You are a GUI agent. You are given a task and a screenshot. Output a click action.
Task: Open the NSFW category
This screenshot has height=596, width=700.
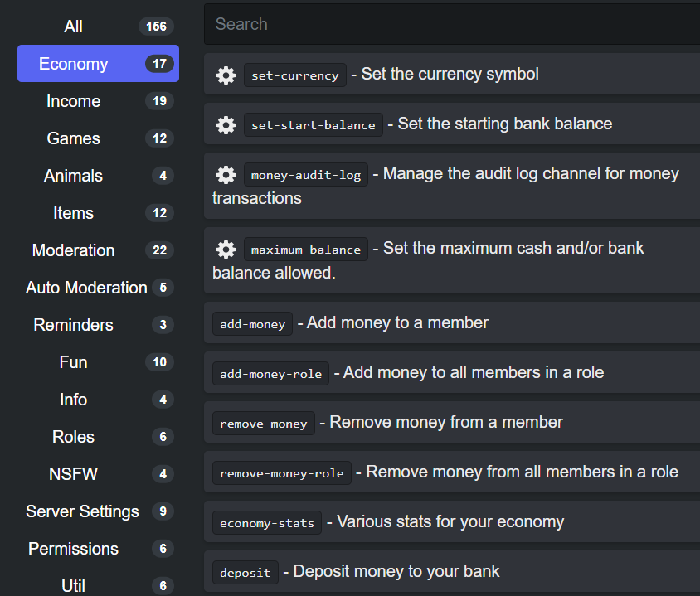pos(98,474)
